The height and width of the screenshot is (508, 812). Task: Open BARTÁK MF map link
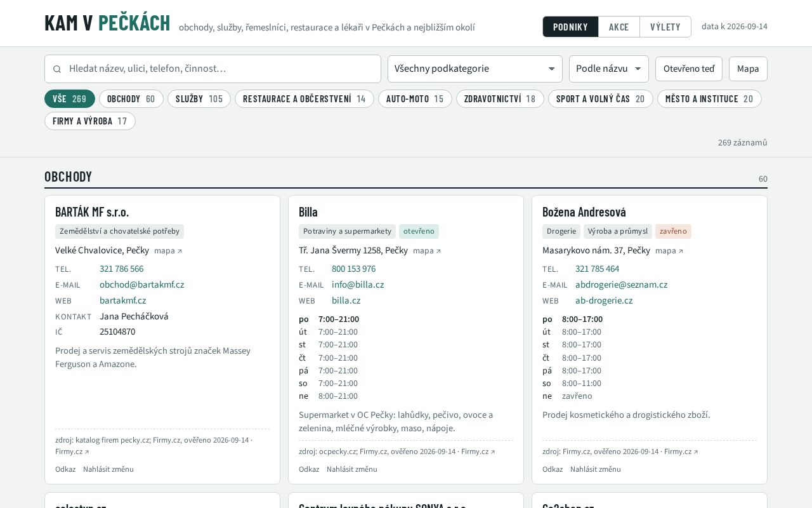[x=168, y=251]
